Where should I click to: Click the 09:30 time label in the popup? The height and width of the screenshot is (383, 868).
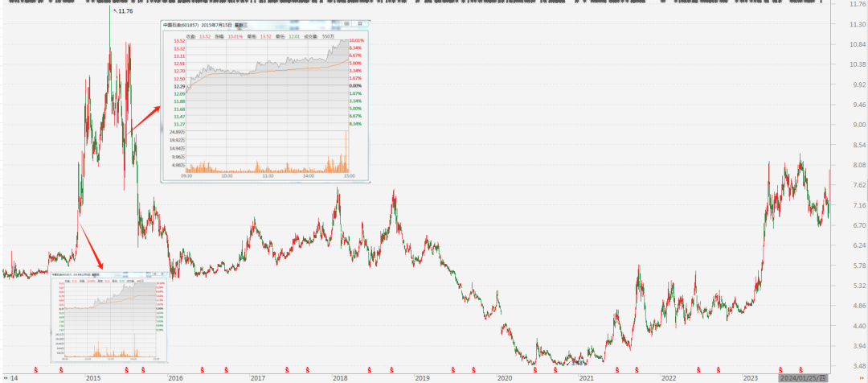[186, 175]
